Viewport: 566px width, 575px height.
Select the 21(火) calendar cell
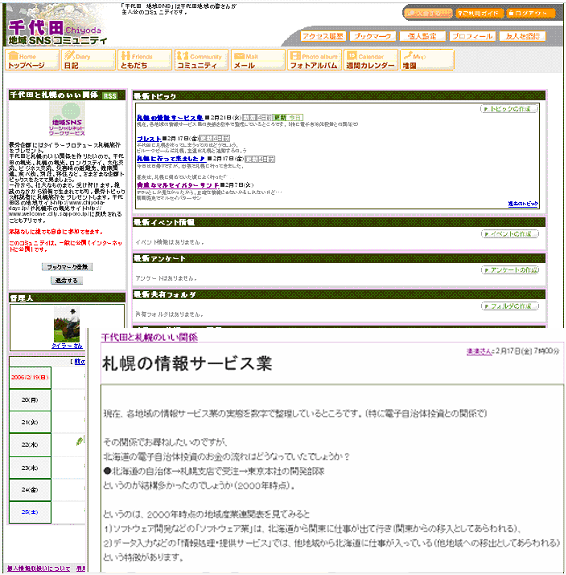tap(30, 422)
